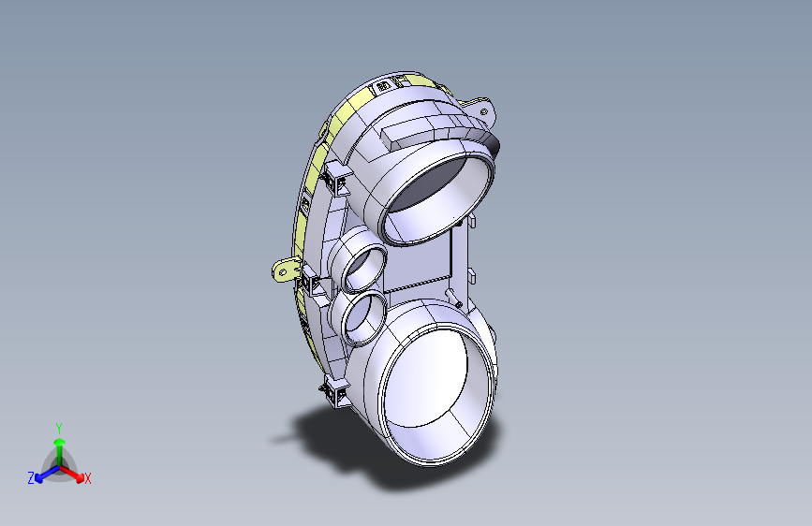The height and width of the screenshot is (526, 812).
Task: Click the blue Z axis on the orientation triad
Action: 44,474
